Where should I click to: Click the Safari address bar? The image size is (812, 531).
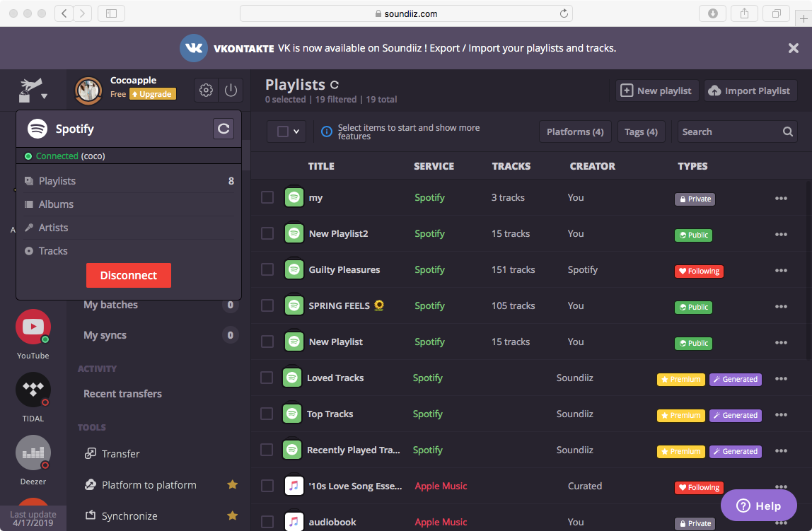pyautogui.click(x=406, y=13)
